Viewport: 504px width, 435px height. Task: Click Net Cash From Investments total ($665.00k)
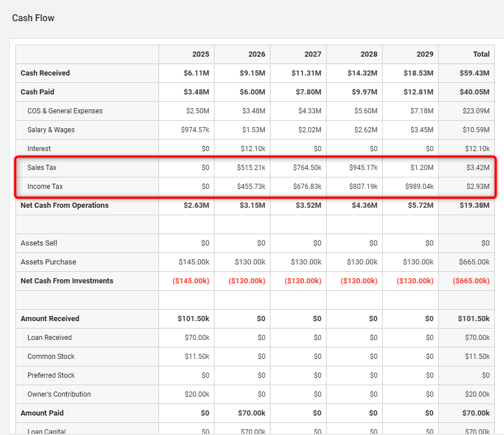pyautogui.click(x=471, y=281)
